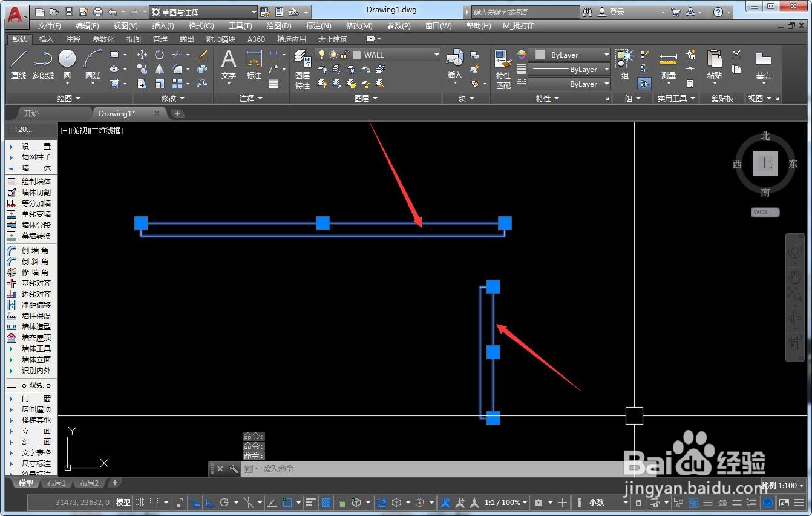The width and height of the screenshot is (812, 516).
Task: Click the search keyword input box
Action: pyautogui.click(x=524, y=12)
